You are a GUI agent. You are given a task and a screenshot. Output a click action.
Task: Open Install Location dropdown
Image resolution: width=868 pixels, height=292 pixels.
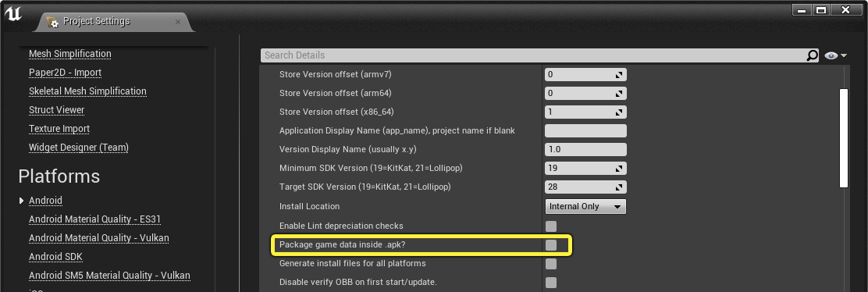click(585, 206)
